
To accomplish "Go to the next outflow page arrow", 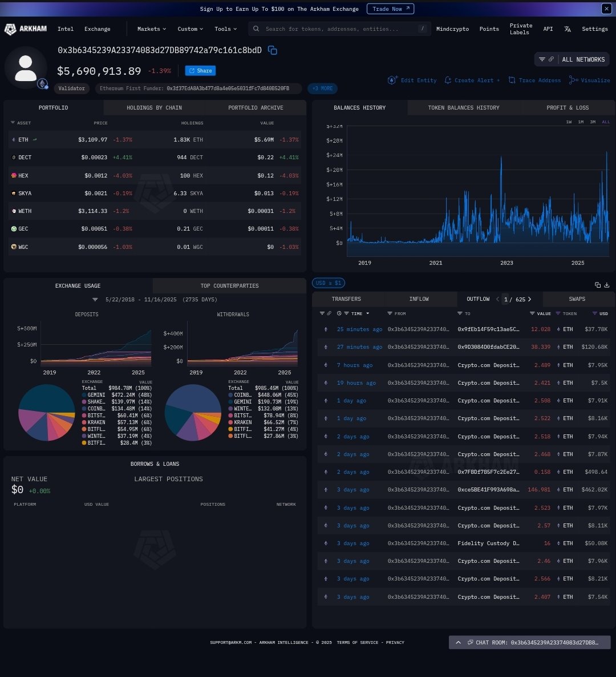I will pyautogui.click(x=530, y=299).
